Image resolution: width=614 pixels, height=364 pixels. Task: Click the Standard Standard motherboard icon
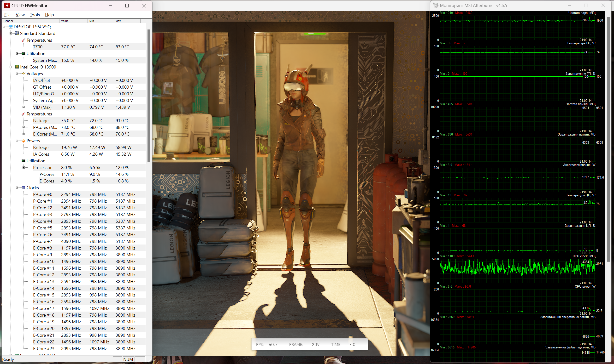17,33
